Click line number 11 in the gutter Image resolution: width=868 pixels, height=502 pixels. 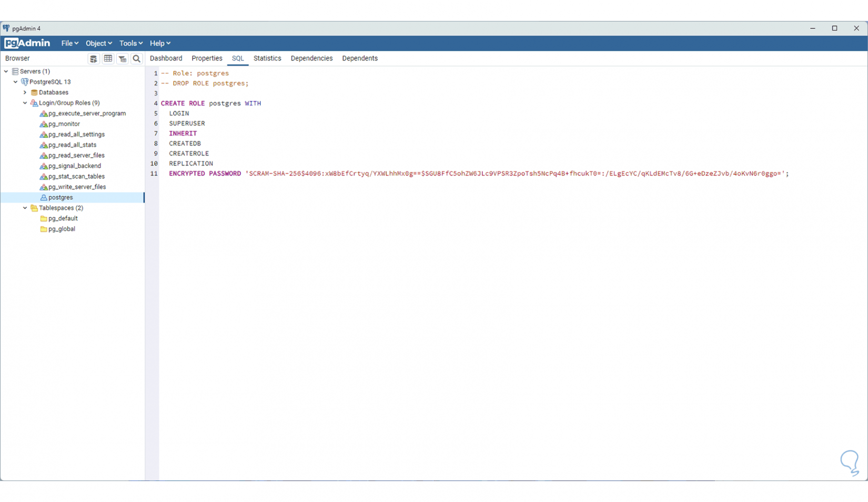(154, 174)
